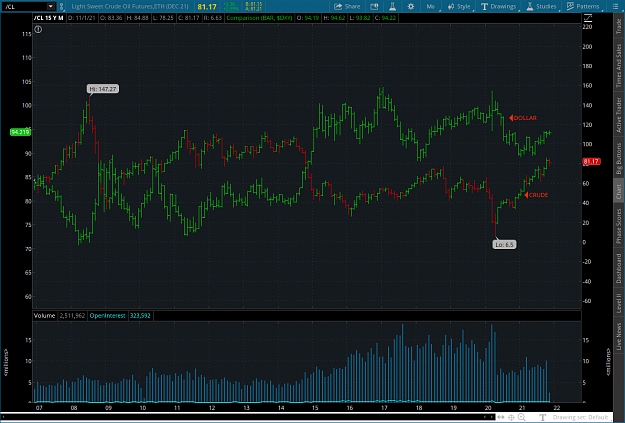Click the red 81.17 price tag
This screenshot has height=423, width=625.
click(x=592, y=161)
